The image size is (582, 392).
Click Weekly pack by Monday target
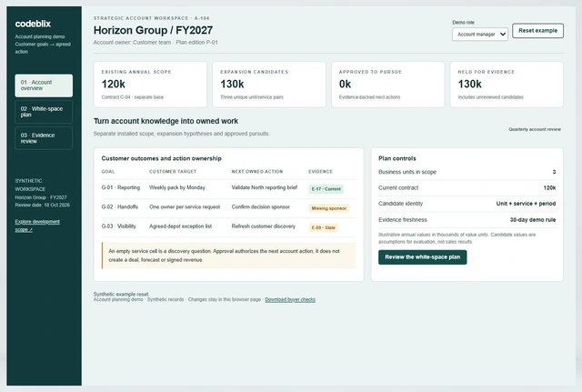point(177,187)
